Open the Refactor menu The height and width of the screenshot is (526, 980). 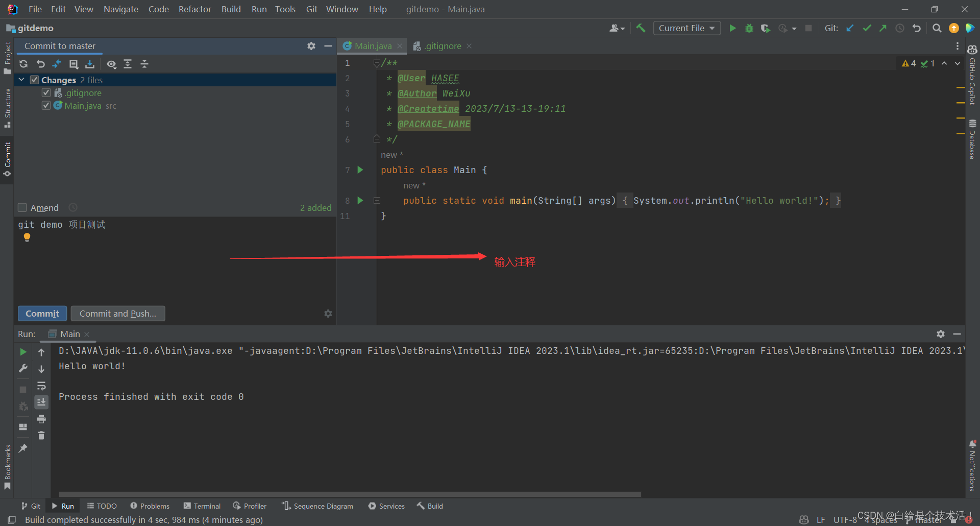coord(194,9)
